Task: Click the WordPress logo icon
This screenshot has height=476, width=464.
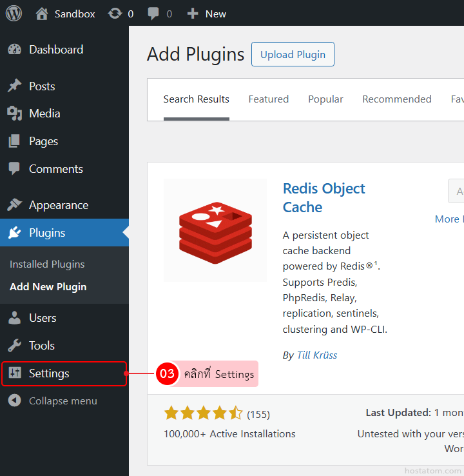Action: click(x=14, y=14)
